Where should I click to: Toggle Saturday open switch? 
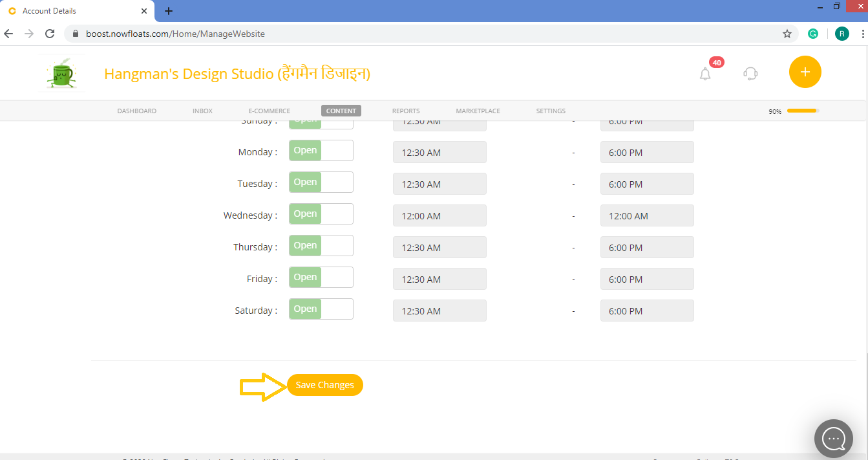click(x=321, y=309)
